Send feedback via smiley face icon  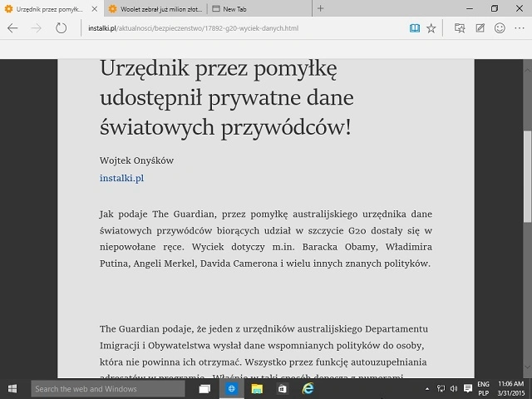(500, 28)
